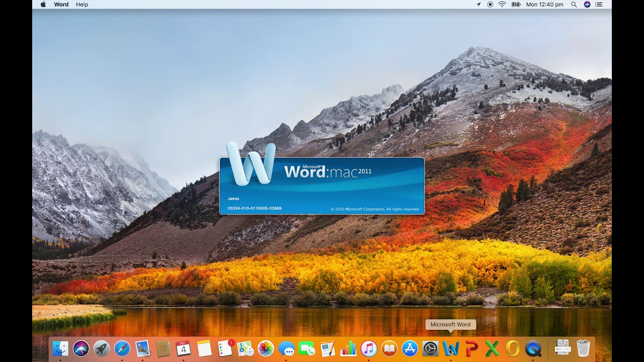Launch Siri from the dock
The height and width of the screenshot is (362, 644).
(81, 348)
